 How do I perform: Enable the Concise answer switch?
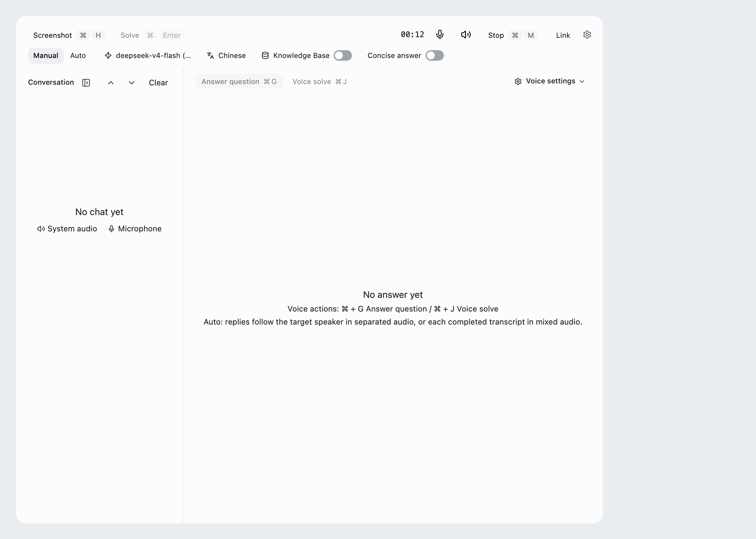click(435, 55)
